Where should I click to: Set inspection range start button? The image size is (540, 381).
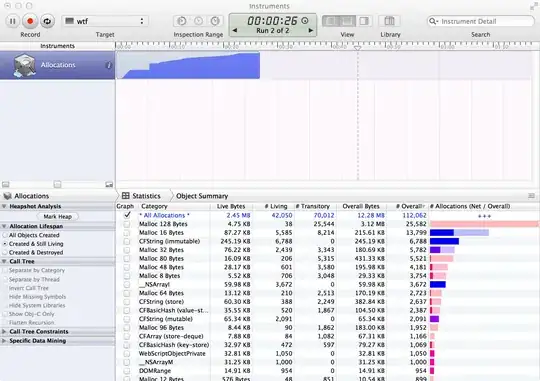(181, 21)
